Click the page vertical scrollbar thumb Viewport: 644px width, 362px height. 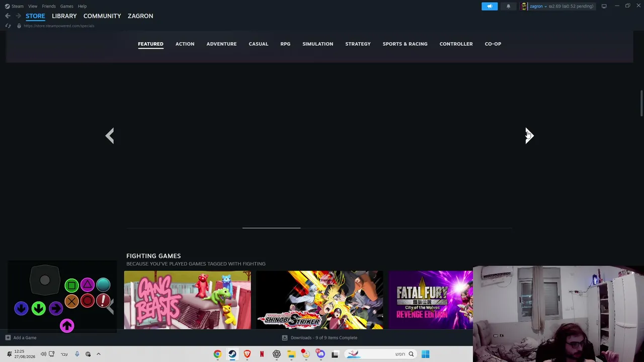coord(641,103)
